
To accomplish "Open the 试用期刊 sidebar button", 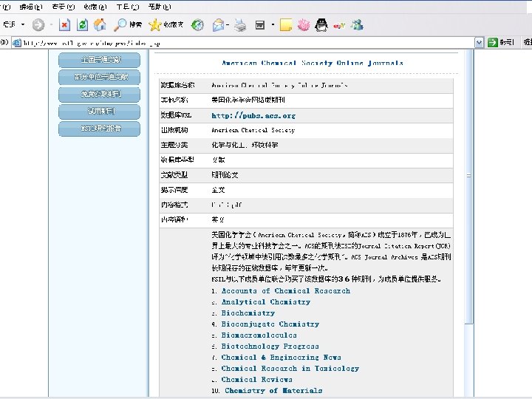I will click(100, 112).
